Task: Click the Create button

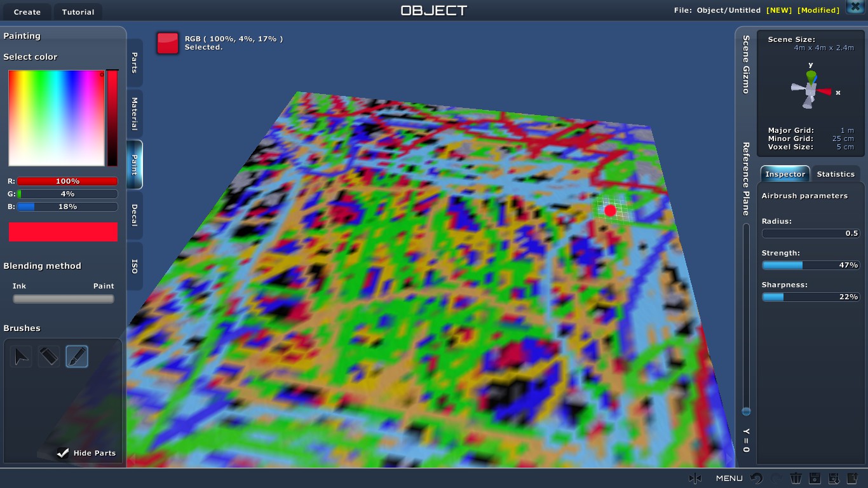Action: 27,11
